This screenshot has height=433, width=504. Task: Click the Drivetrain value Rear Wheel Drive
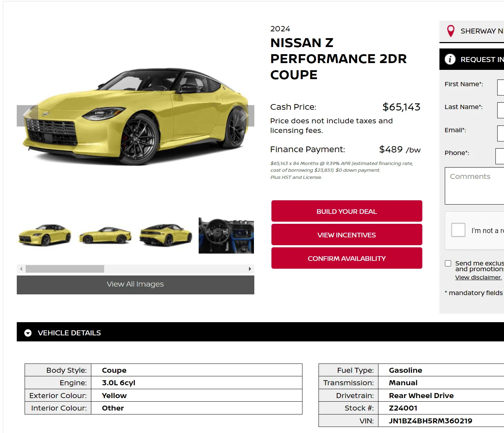[421, 396]
